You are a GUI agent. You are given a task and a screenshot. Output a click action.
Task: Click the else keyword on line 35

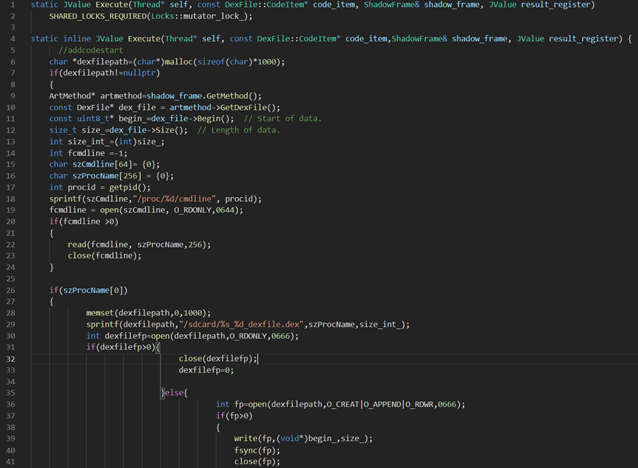pyautogui.click(x=174, y=392)
